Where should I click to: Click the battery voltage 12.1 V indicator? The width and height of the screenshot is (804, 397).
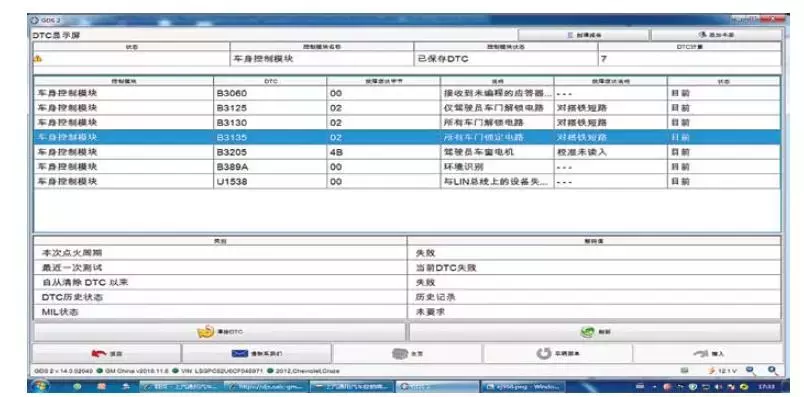tap(722, 370)
